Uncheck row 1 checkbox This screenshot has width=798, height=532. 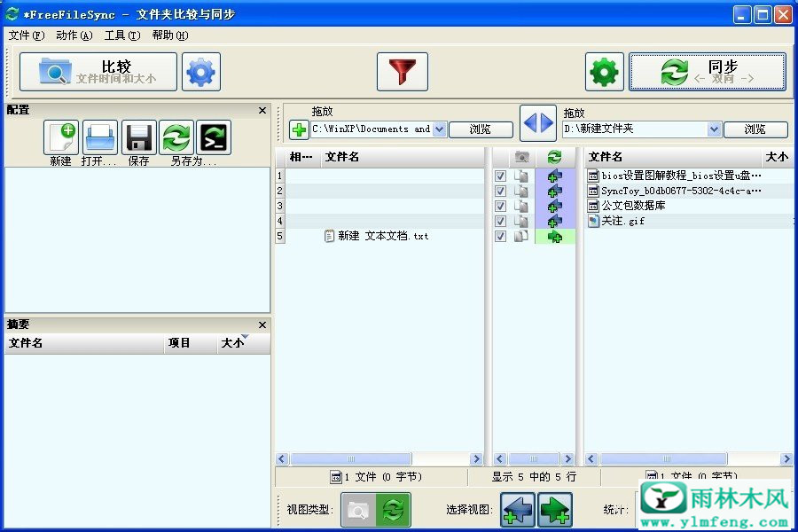500,176
